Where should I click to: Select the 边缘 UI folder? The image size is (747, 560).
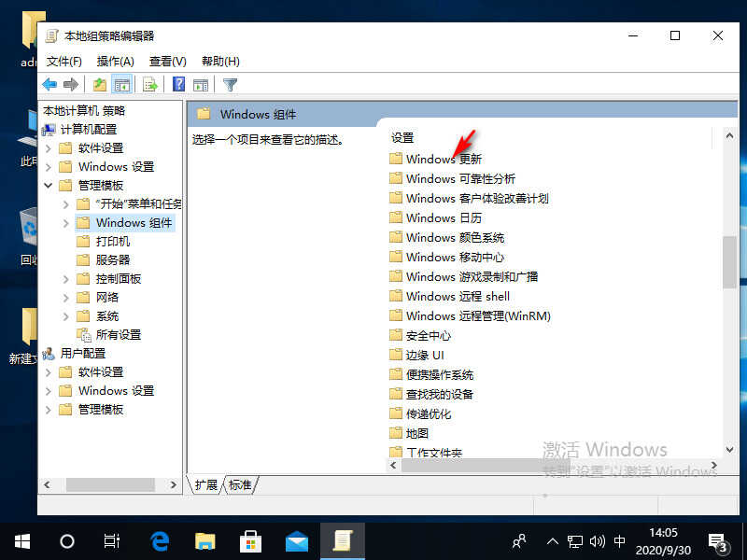[416, 355]
